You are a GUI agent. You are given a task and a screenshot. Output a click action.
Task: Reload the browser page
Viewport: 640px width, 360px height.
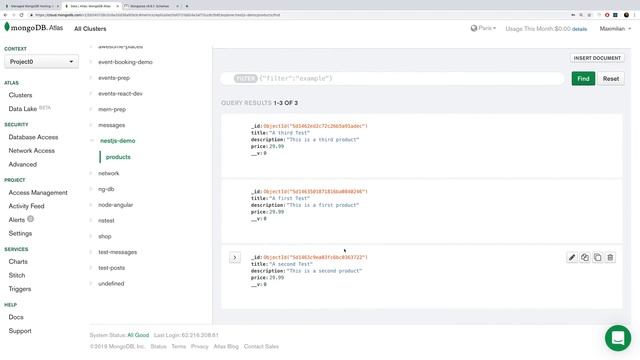[x=21, y=15]
